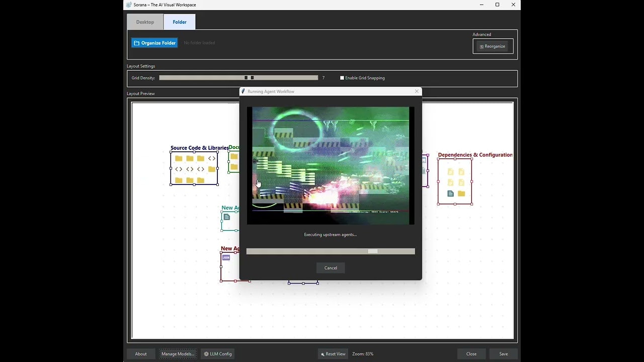The width and height of the screenshot is (644, 362).
Task: Select the first folder icon in Source Code & Libraries
Action: point(179,158)
